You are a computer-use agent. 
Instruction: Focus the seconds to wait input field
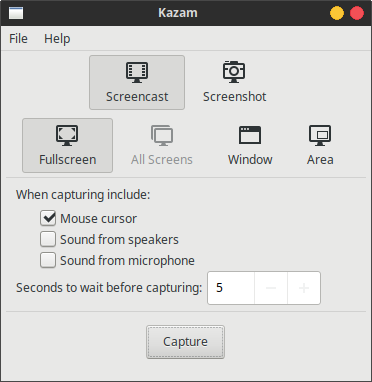pos(231,288)
